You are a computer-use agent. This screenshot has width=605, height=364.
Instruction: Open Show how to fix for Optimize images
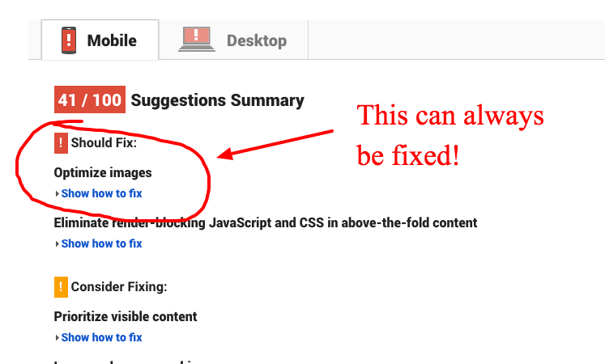click(x=101, y=193)
